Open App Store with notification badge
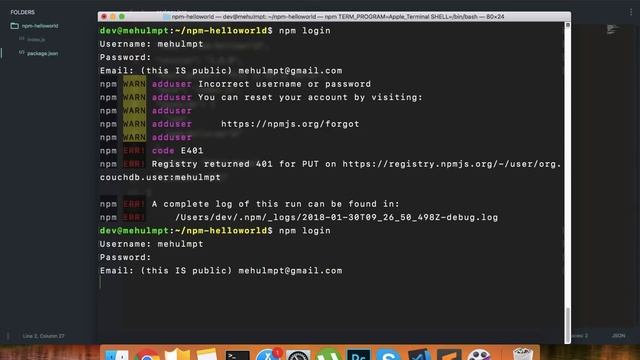Image resolution: width=640 pixels, height=360 pixels. pos(268,354)
